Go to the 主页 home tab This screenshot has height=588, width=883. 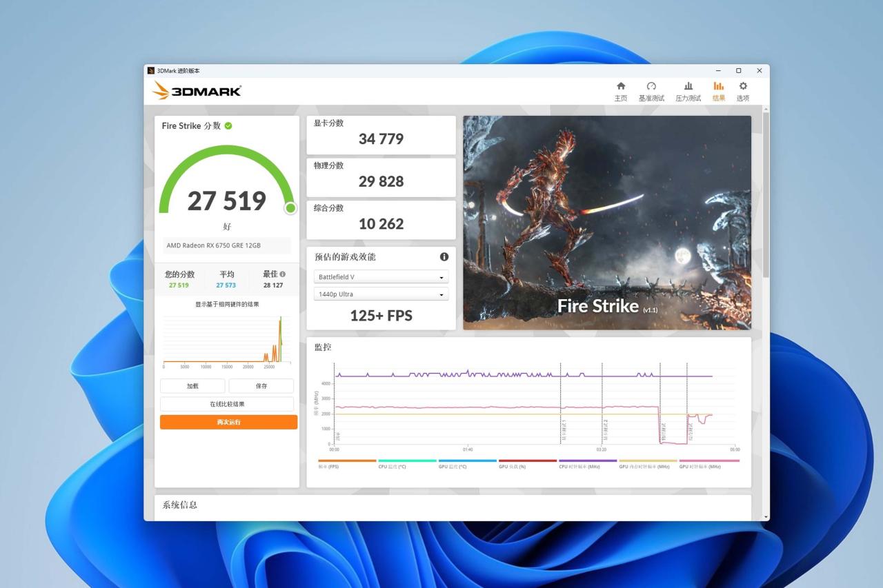coord(621,91)
